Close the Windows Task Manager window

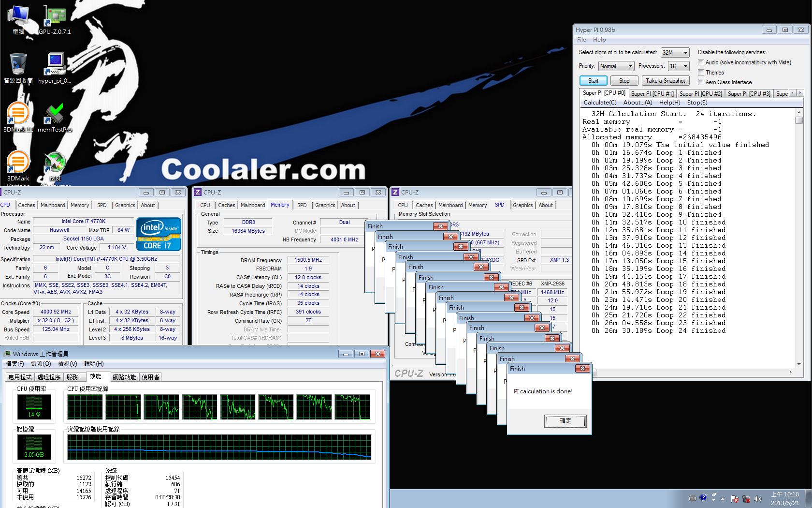click(378, 354)
